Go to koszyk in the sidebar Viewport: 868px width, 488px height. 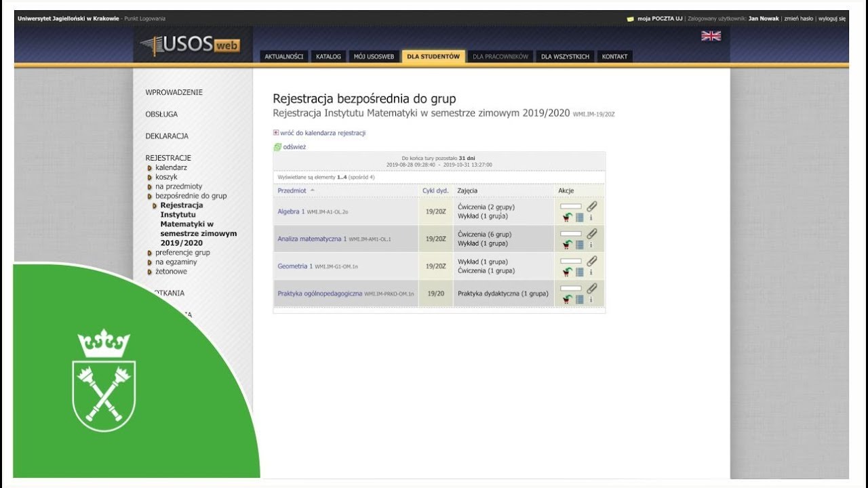pos(166,177)
